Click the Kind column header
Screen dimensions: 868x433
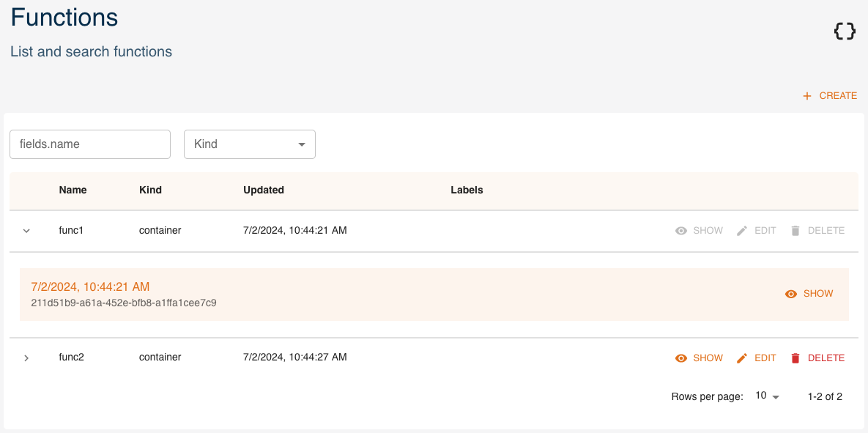[x=150, y=190]
